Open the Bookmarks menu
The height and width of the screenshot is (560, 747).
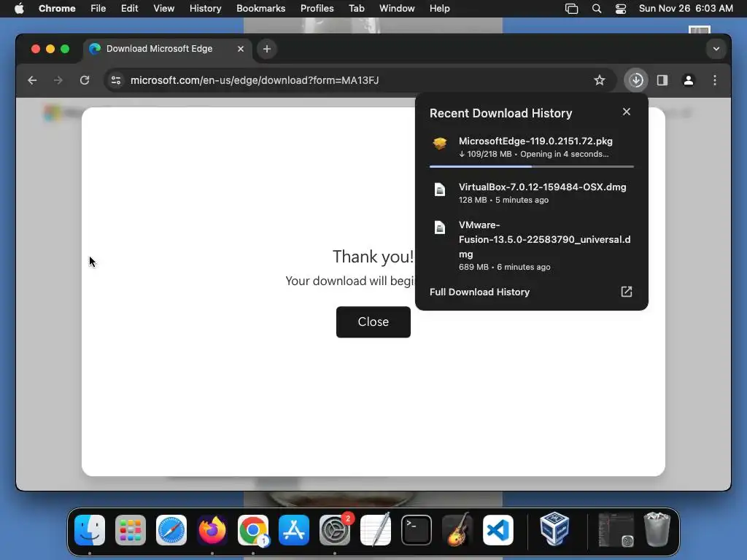[x=260, y=9]
